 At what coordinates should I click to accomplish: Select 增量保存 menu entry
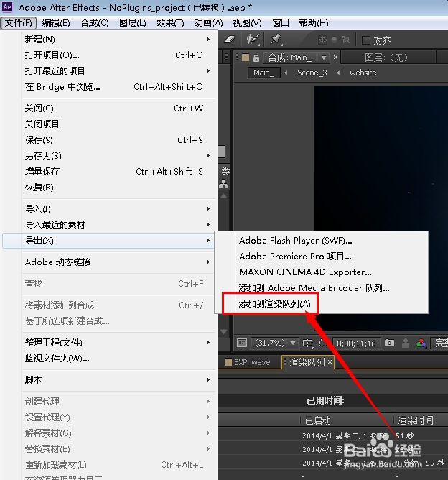pyautogui.click(x=120, y=172)
